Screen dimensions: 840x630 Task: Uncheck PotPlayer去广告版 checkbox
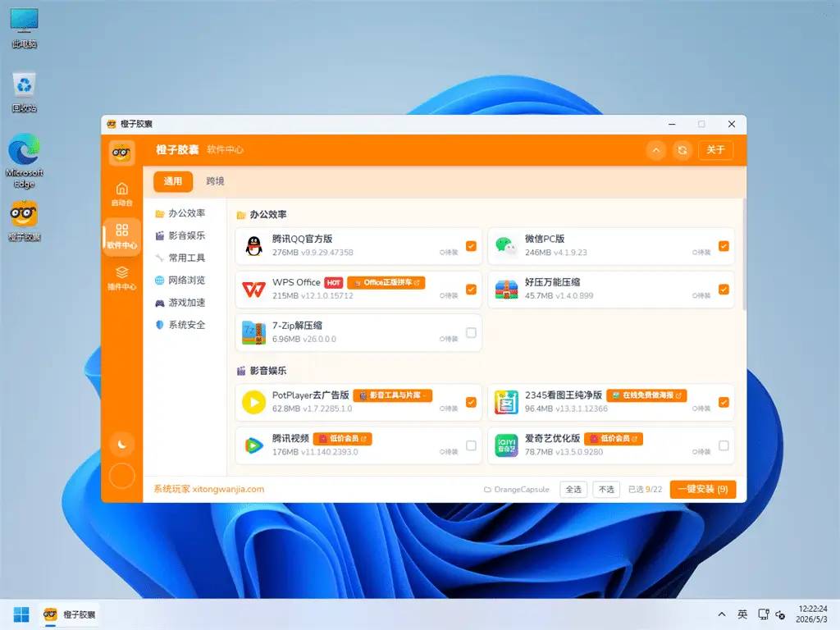point(471,402)
